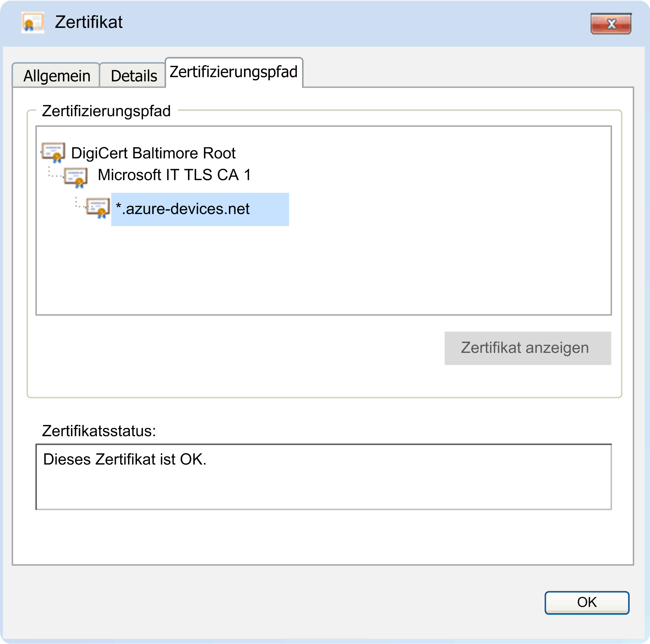Confirm the dialog with OK

[x=587, y=602]
